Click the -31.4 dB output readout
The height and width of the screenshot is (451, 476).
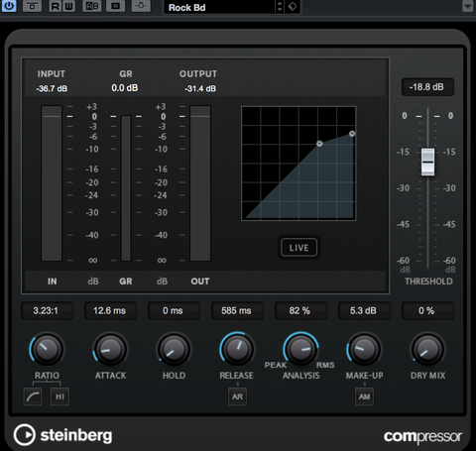(x=200, y=88)
